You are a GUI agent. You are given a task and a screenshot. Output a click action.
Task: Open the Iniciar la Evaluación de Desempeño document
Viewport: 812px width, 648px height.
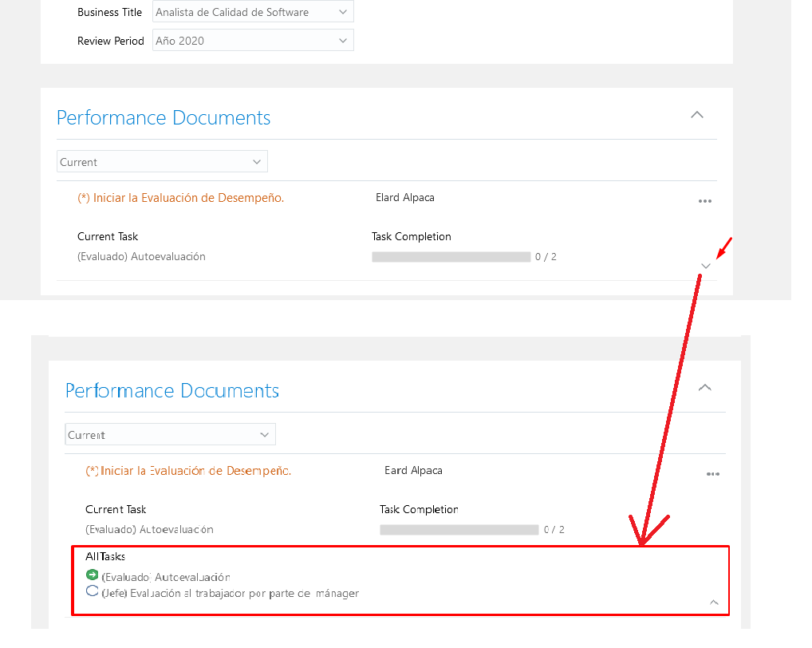pos(179,197)
